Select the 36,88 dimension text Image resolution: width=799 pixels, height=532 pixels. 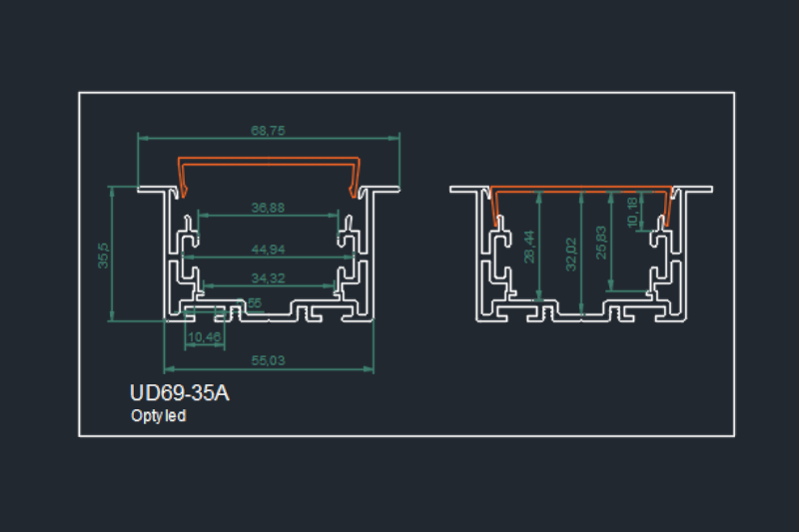[x=268, y=208]
